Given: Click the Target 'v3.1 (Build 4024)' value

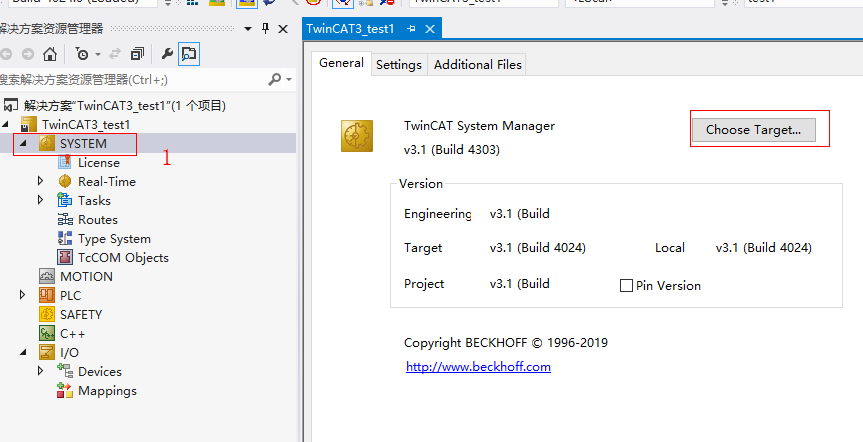Looking at the screenshot, I should pos(538,248).
